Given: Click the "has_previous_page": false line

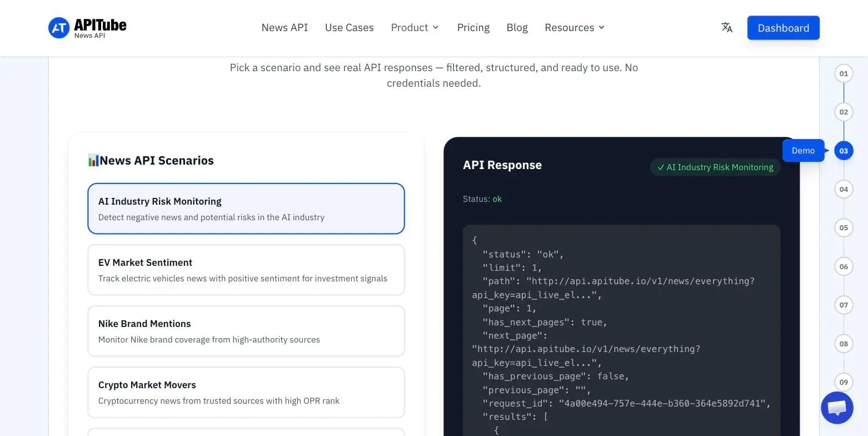Looking at the screenshot, I should [x=556, y=376].
